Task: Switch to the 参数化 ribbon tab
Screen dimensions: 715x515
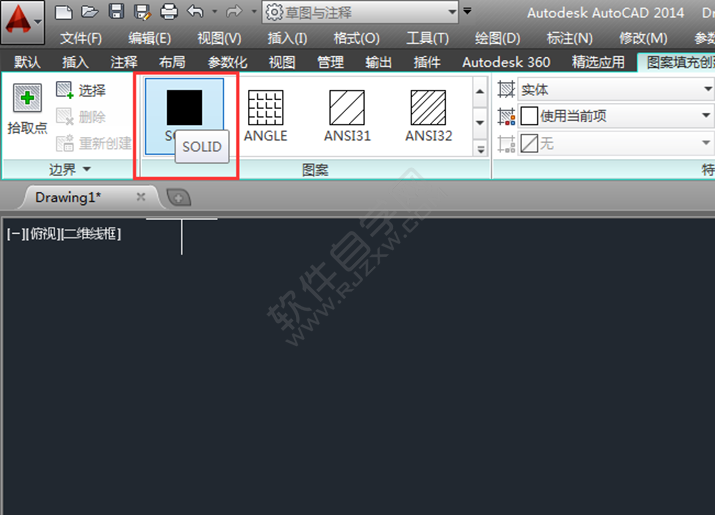Action: click(227, 62)
